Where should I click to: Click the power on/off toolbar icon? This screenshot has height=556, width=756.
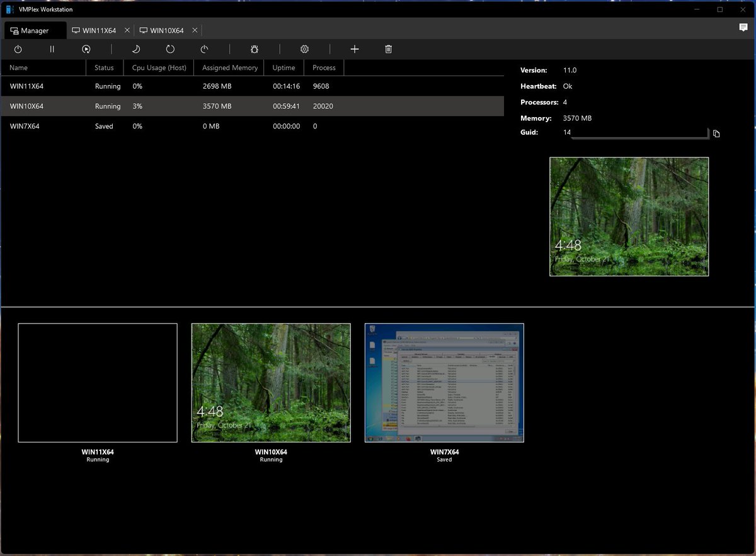coord(18,49)
